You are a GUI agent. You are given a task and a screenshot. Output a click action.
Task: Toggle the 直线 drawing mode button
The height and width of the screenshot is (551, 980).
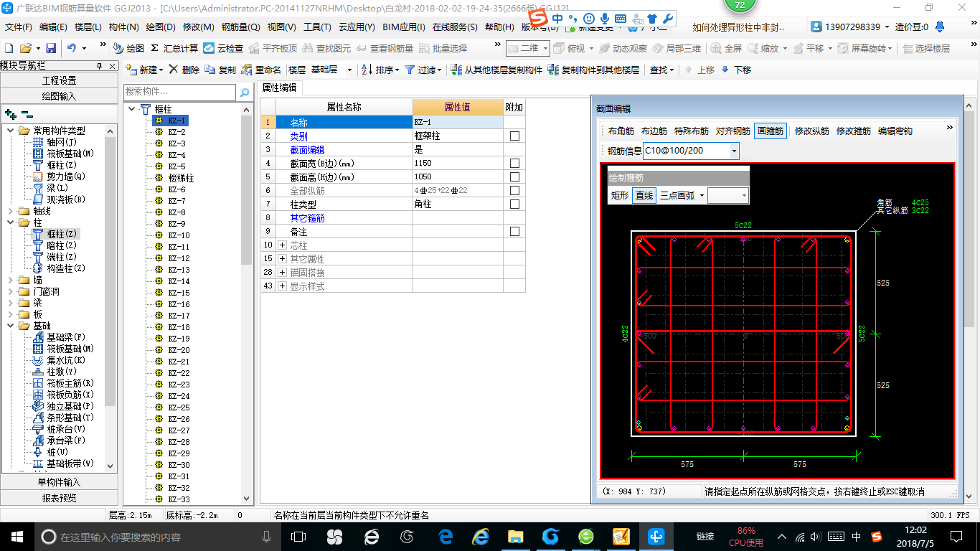pos(644,195)
